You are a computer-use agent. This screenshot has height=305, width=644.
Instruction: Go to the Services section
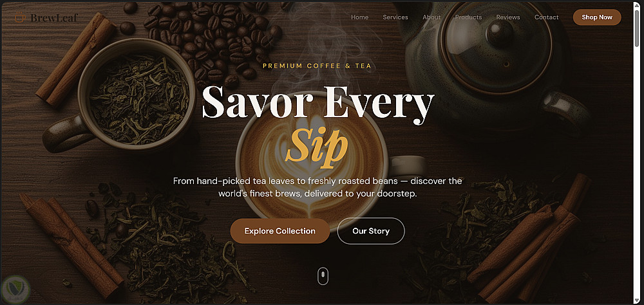pos(395,17)
